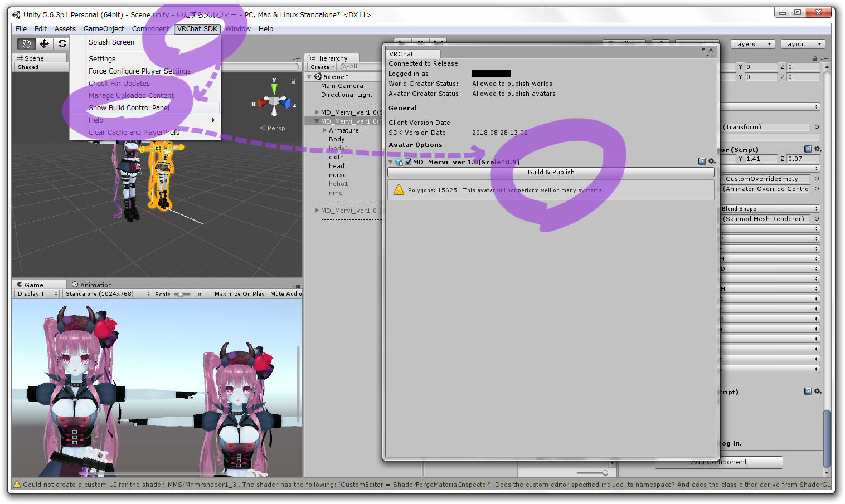Adjust the Game view Scale slider
The width and height of the screenshot is (845, 504).
(x=182, y=294)
